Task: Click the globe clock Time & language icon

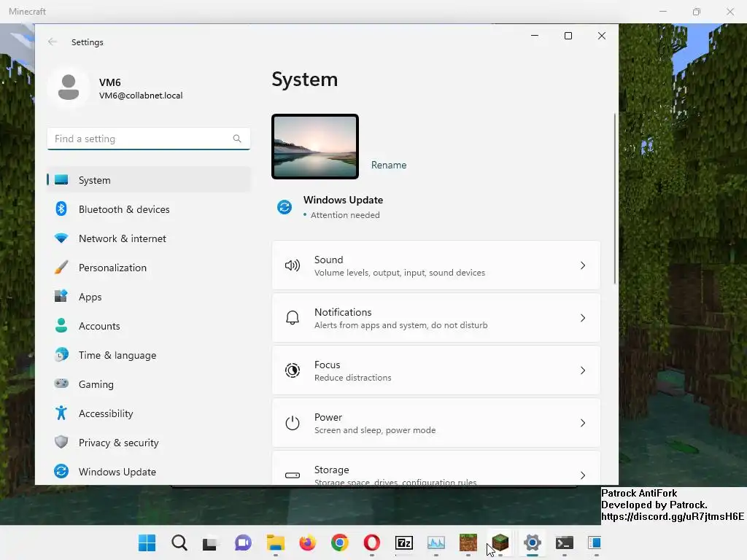Action: (61, 355)
